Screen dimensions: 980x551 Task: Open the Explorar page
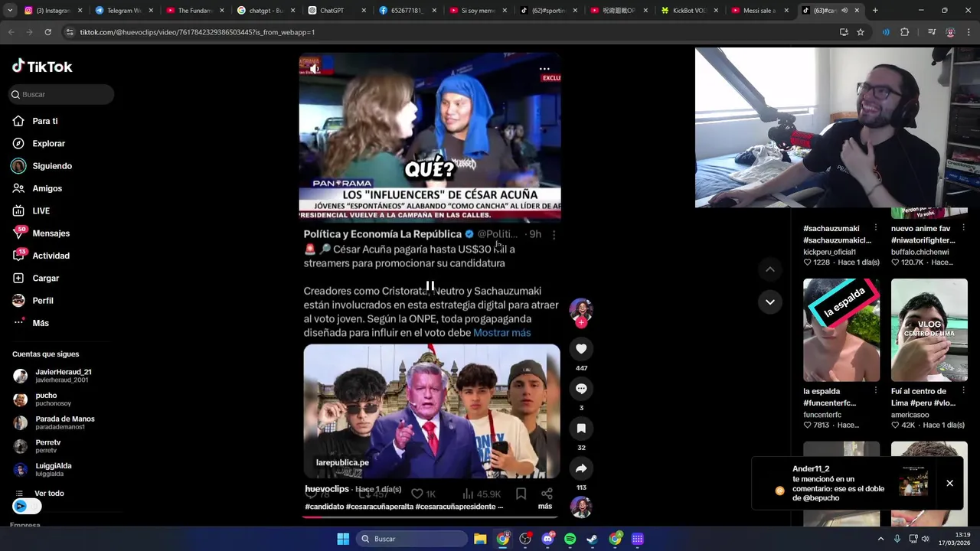[x=48, y=143]
